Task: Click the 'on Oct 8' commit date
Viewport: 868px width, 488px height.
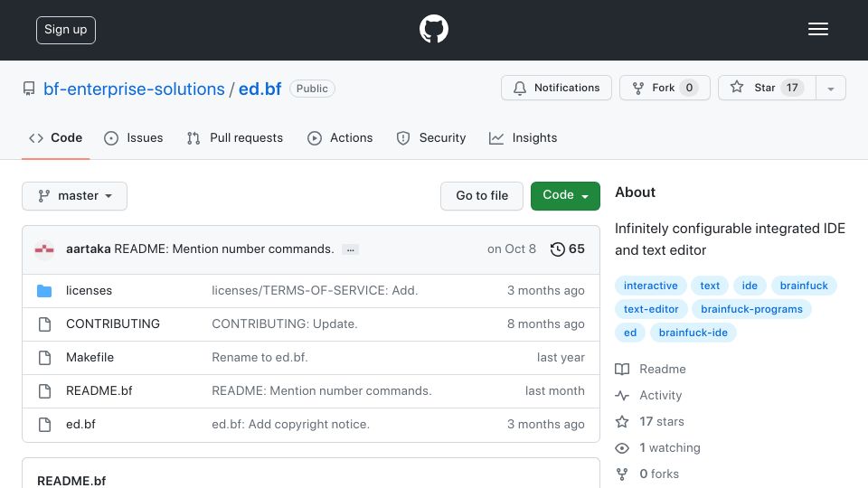Action: [x=512, y=249]
